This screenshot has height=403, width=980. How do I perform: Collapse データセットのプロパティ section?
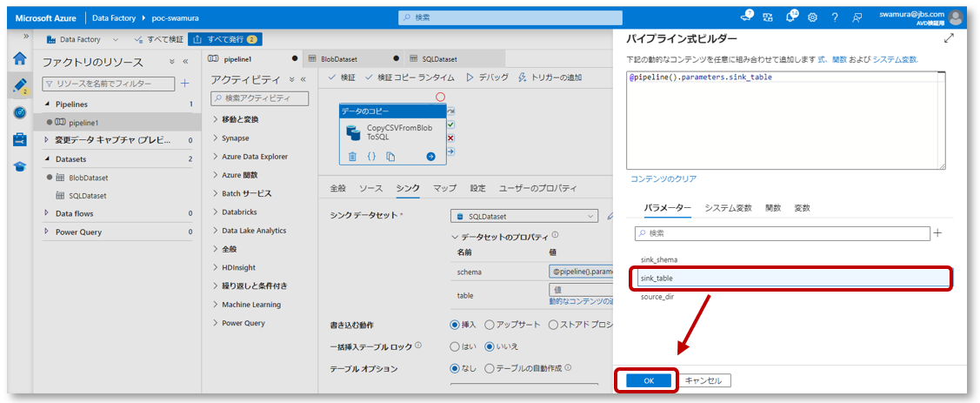455,237
